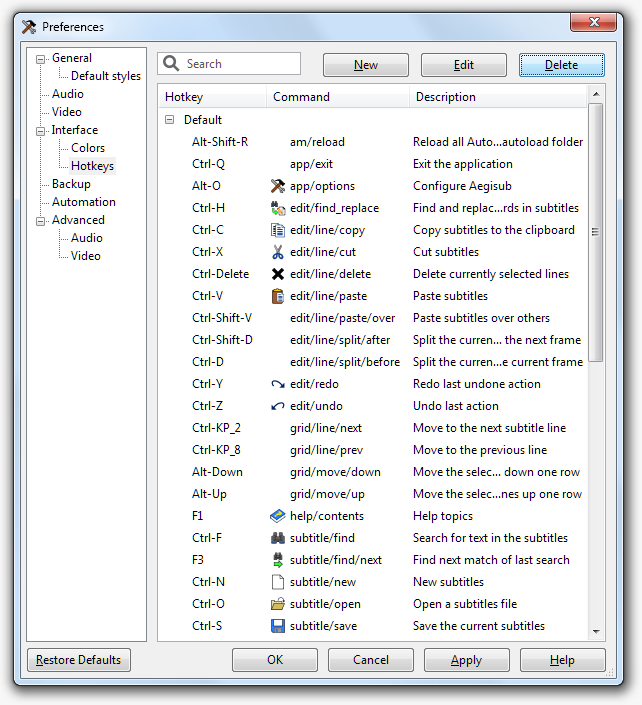Open the Default styles page
The width and height of the screenshot is (642, 705).
(x=106, y=76)
